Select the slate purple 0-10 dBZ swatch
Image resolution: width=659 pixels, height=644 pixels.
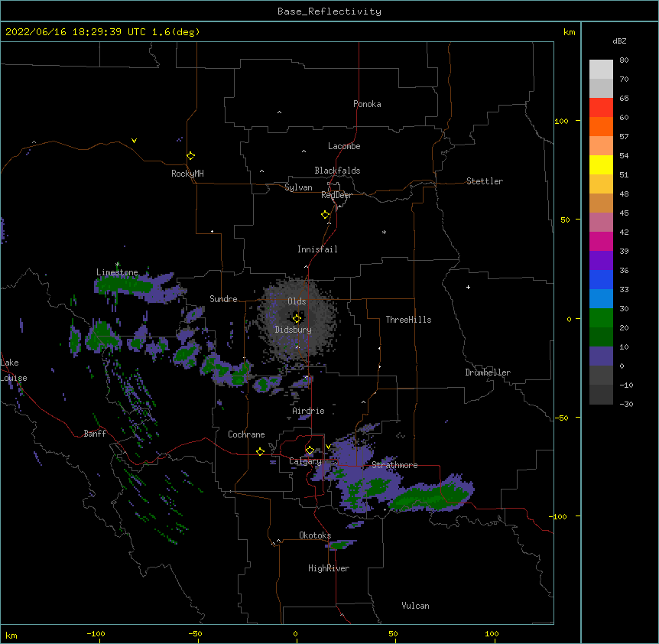pyautogui.click(x=601, y=356)
